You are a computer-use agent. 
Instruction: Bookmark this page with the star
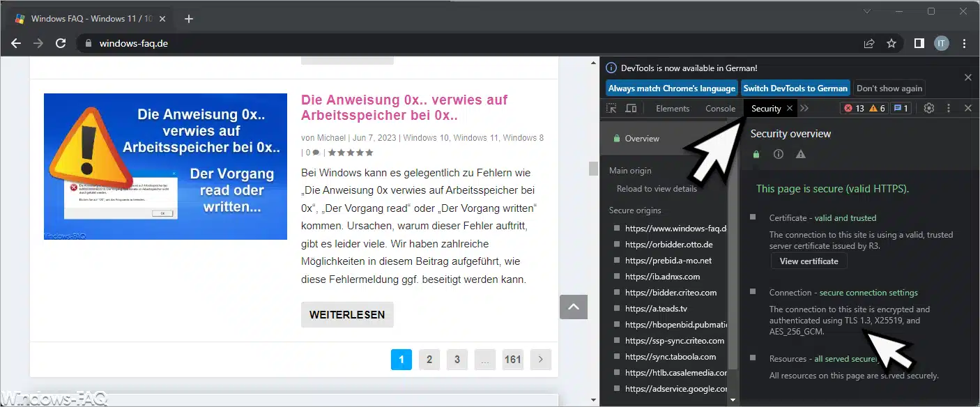(x=891, y=43)
